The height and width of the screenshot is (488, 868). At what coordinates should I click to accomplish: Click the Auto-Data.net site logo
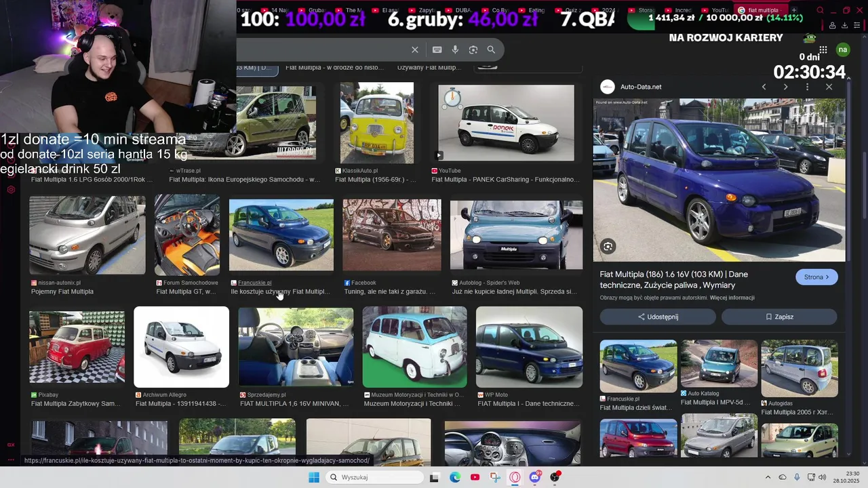(x=608, y=87)
